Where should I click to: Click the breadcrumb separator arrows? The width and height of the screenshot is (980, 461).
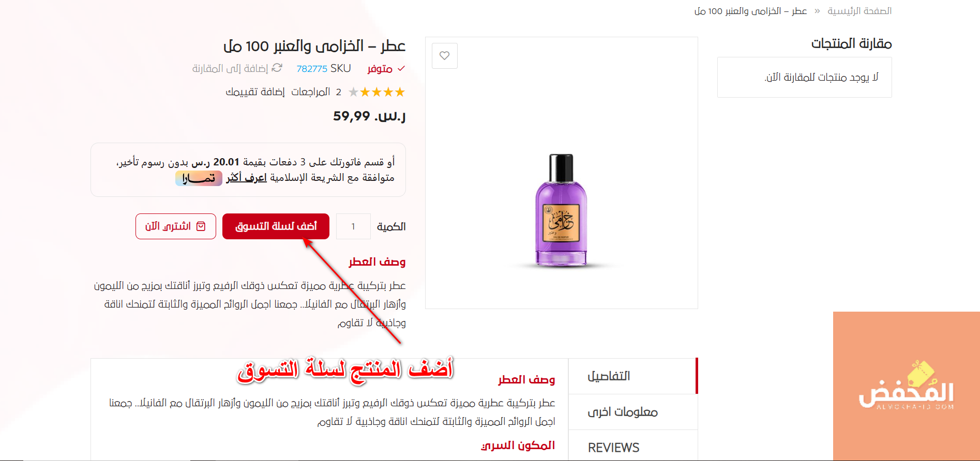pyautogui.click(x=817, y=11)
